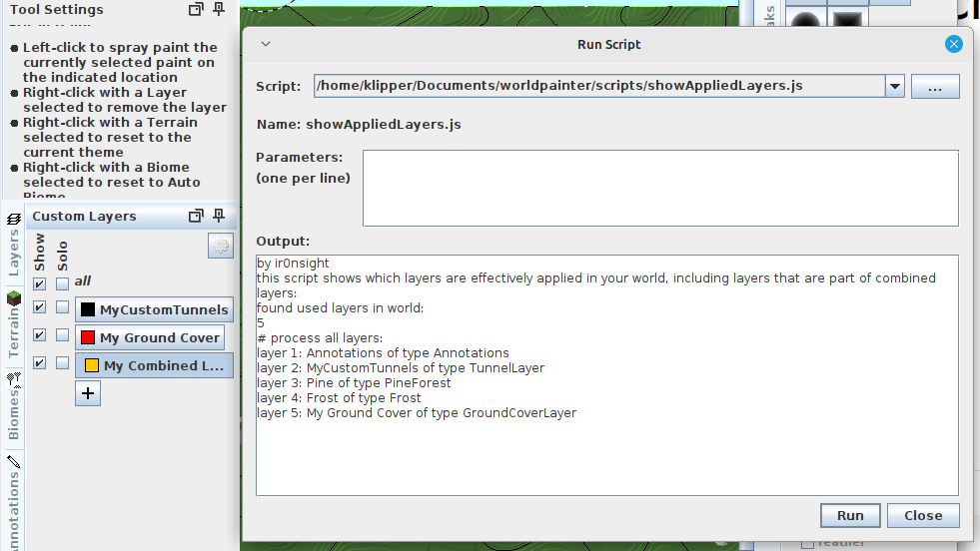Click inside the Parameters text area
Viewport: 980px width, 551px height.
coord(659,189)
